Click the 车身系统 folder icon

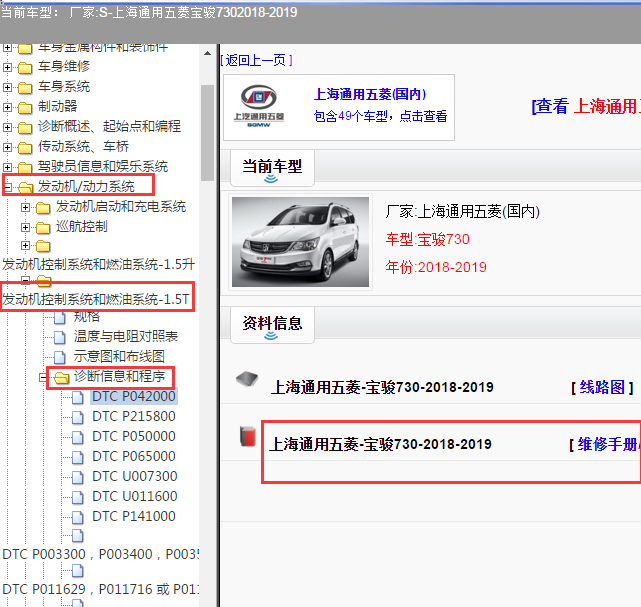click(x=25, y=87)
